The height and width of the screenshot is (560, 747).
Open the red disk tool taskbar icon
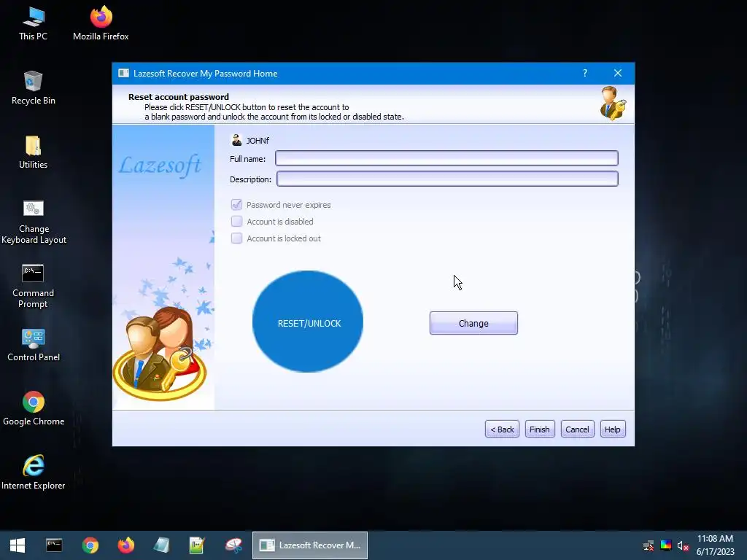point(233,545)
